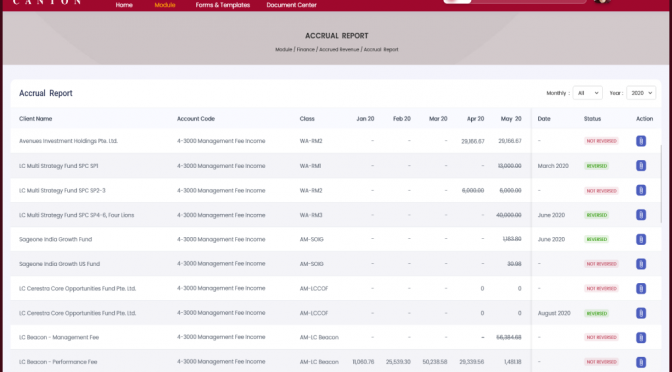Click the Module breadcrumb link
The width and height of the screenshot is (672, 372).
pyautogui.click(x=283, y=50)
